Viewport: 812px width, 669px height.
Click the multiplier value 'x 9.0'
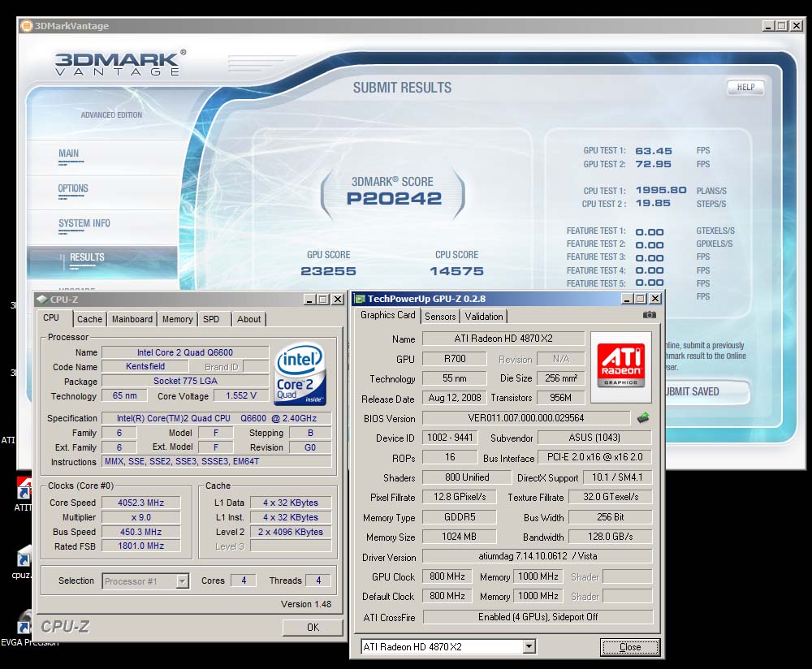tap(140, 517)
